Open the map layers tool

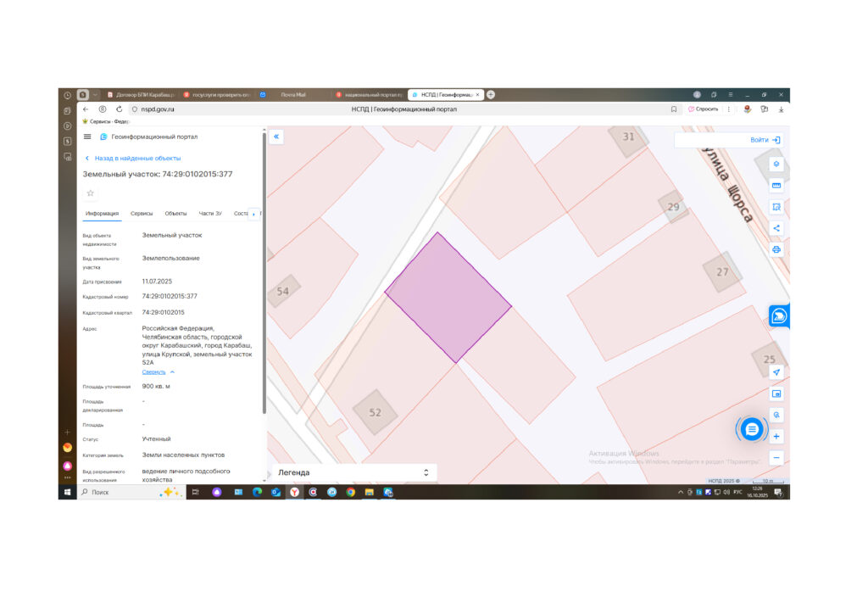pos(776,164)
